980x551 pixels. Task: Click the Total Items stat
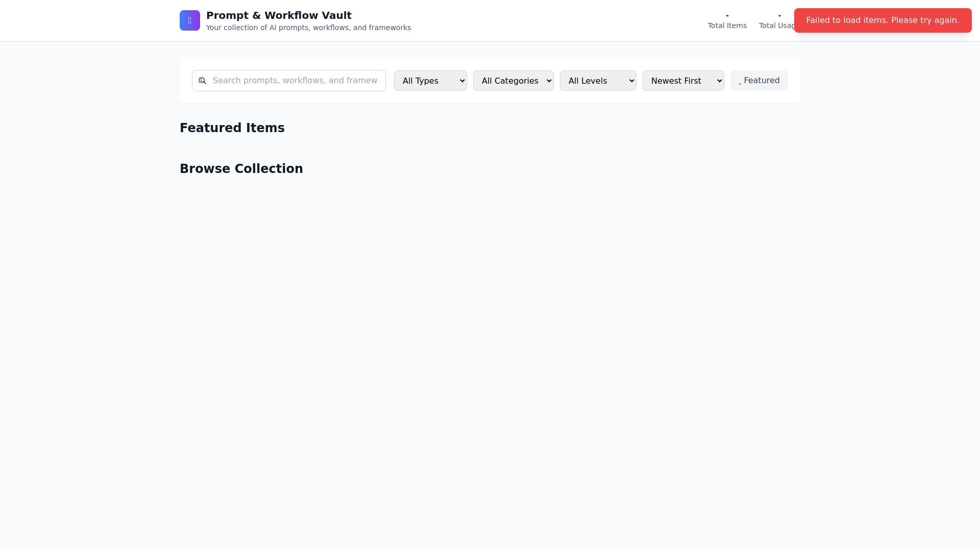click(x=727, y=20)
